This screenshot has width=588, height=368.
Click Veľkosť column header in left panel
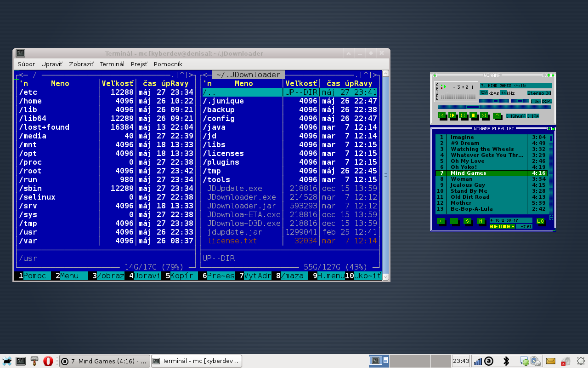pyautogui.click(x=118, y=83)
